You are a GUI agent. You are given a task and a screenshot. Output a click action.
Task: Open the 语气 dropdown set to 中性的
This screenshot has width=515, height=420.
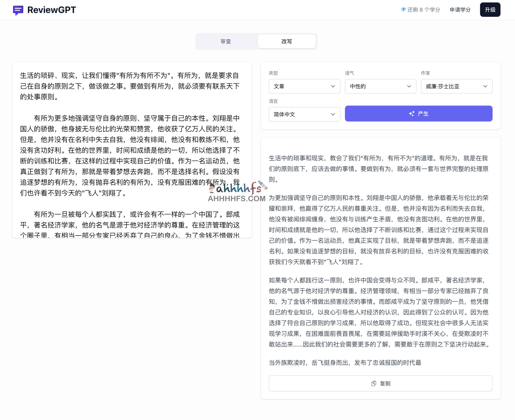coord(380,86)
